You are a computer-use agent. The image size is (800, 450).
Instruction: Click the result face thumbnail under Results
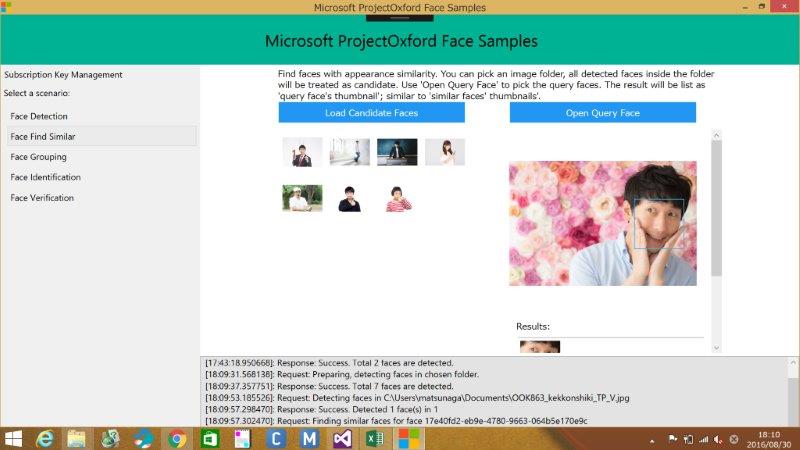(540, 347)
